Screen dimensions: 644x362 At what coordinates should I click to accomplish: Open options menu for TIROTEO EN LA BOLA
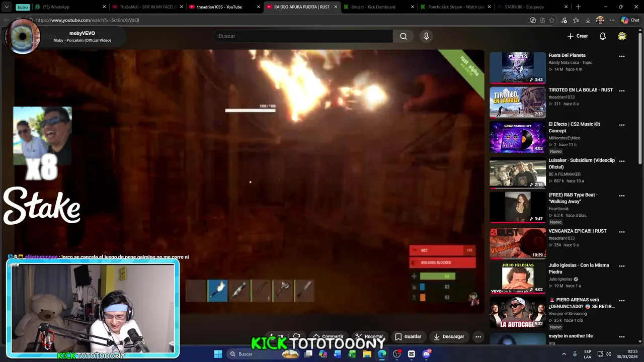622,91
